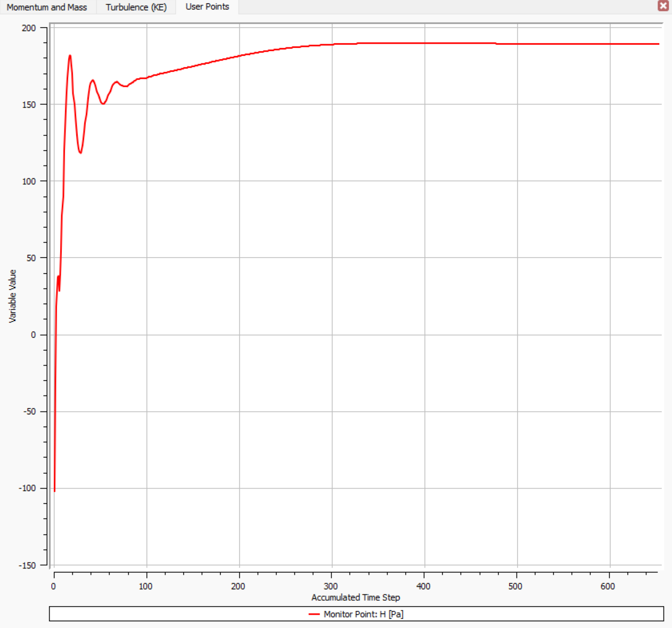Click the red line swatch in legend
Viewport: 672px width, 628px height.
314,614
